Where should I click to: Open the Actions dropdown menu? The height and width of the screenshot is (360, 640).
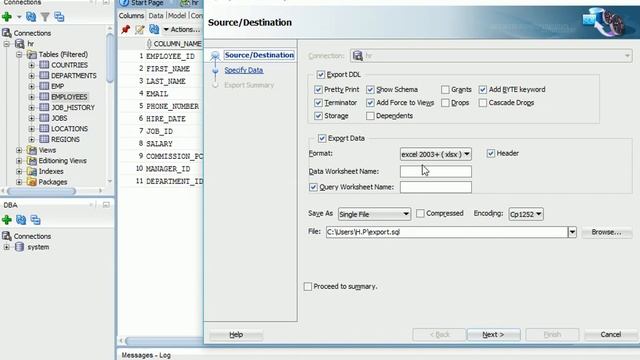point(182,29)
